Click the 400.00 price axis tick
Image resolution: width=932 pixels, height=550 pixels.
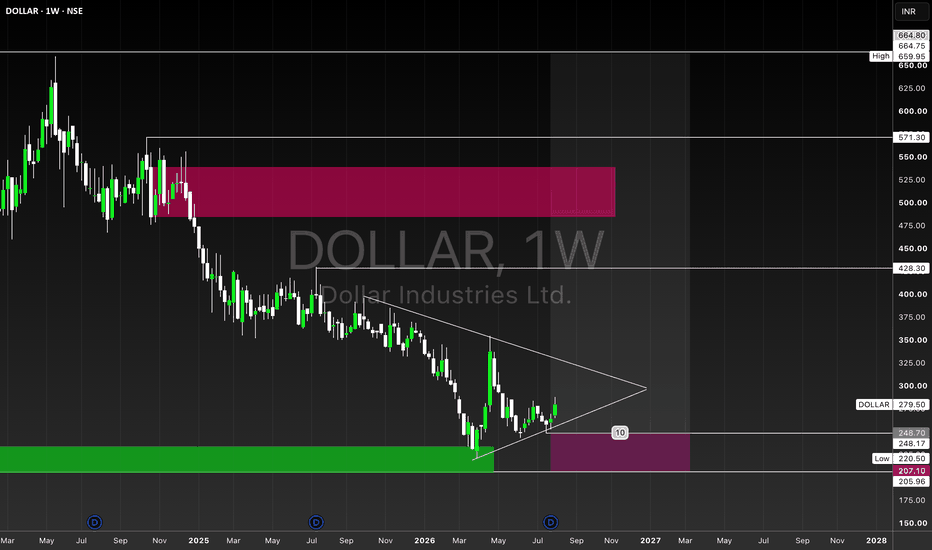coord(912,294)
